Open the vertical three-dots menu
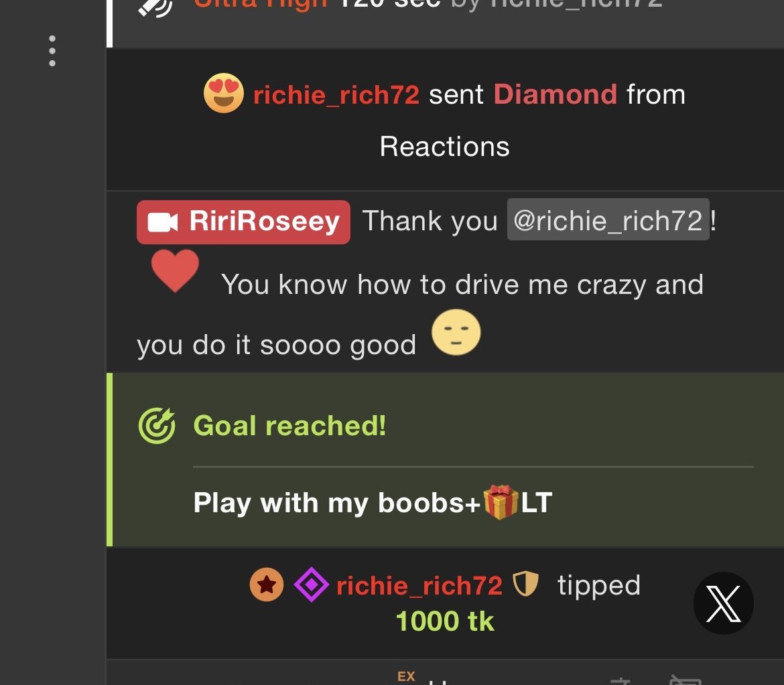This screenshot has width=784, height=685. click(x=52, y=51)
